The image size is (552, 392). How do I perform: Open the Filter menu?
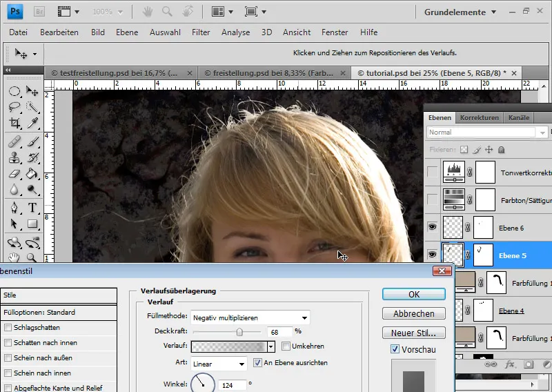tap(201, 32)
